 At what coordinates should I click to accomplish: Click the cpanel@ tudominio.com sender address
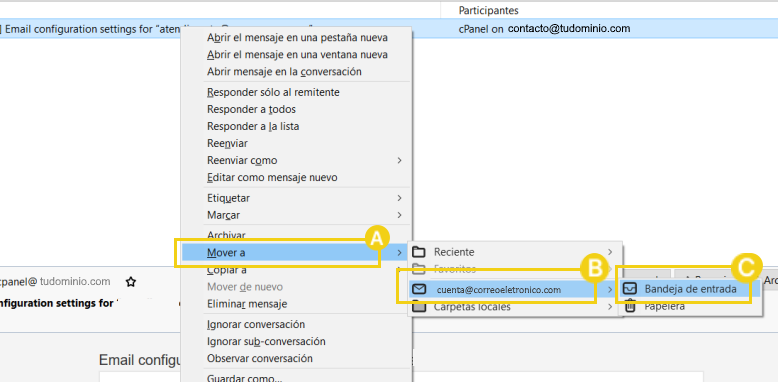click(55, 282)
